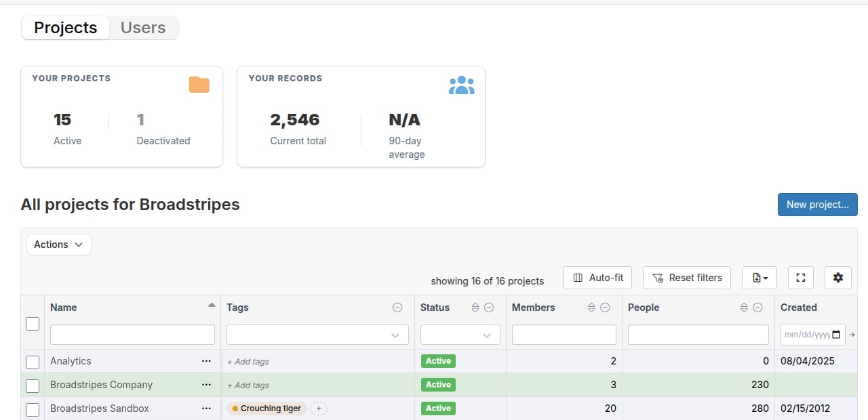
Task: Select all projects with header checkbox
Action: [33, 324]
